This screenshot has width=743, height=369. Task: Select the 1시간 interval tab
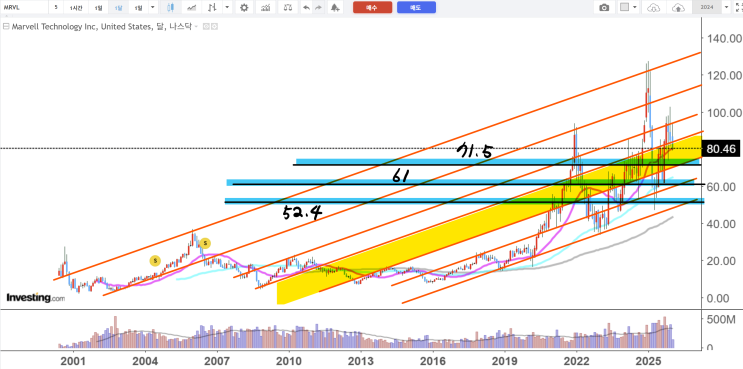75,8
